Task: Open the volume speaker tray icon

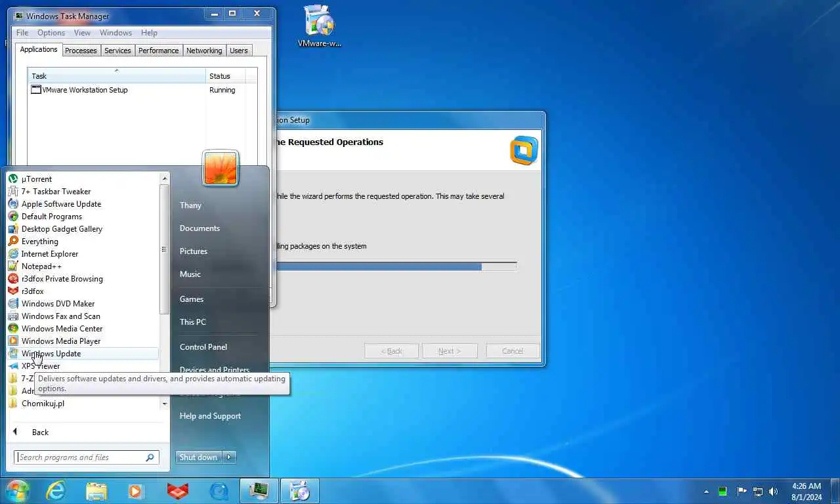Action: pyautogui.click(x=774, y=491)
